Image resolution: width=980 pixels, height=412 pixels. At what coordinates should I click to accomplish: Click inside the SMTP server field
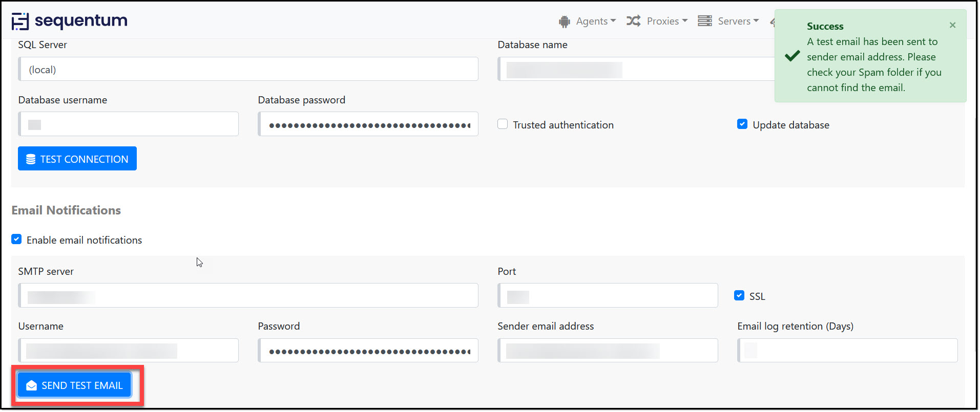pos(248,295)
